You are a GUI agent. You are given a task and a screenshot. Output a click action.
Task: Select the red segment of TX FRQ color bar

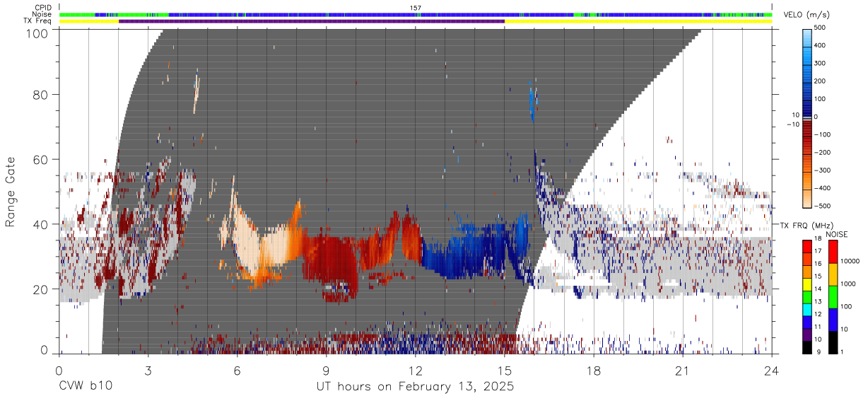pos(807,246)
